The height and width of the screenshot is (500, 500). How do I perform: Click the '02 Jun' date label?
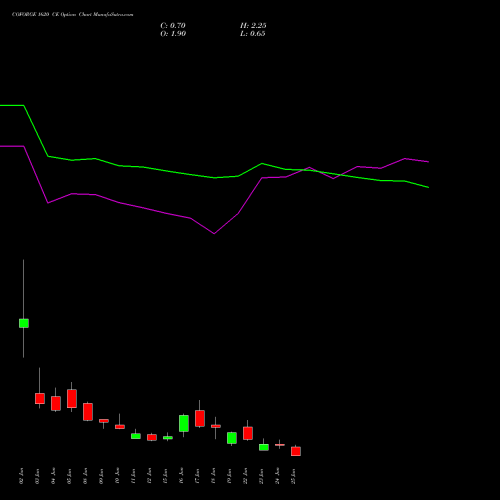(x=22, y=476)
